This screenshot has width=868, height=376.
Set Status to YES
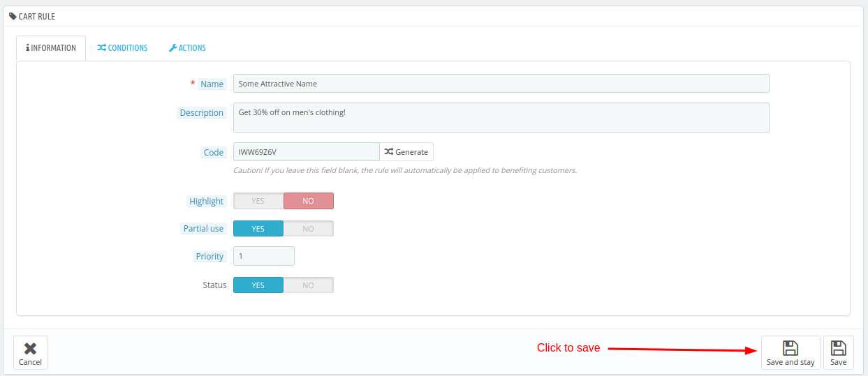(x=258, y=285)
